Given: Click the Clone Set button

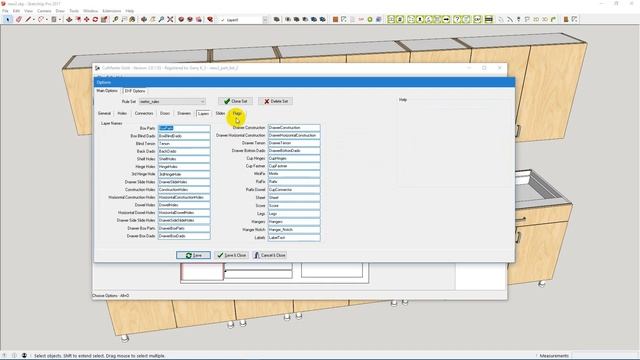Looking at the screenshot, I should pos(236,101).
